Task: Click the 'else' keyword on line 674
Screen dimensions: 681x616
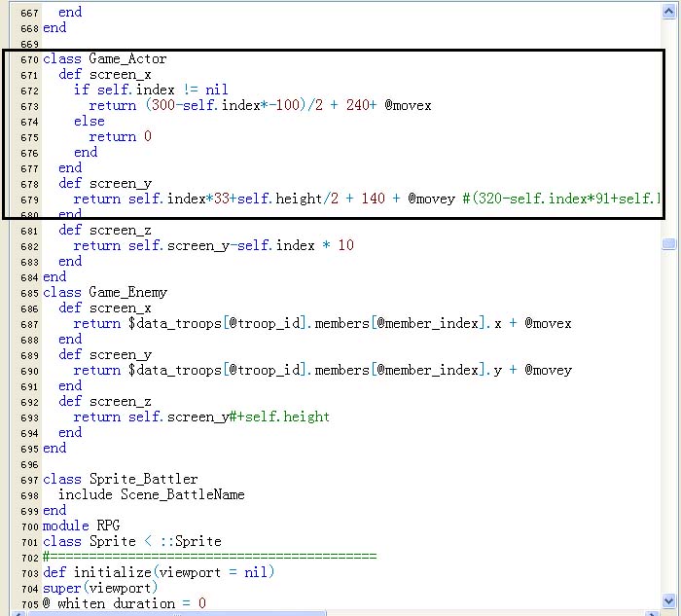Action: click(x=90, y=121)
